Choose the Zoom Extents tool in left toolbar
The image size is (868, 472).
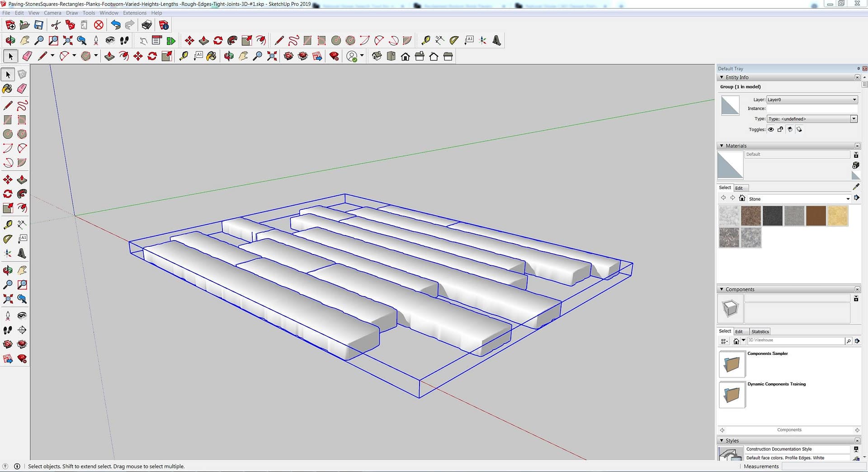[8, 299]
